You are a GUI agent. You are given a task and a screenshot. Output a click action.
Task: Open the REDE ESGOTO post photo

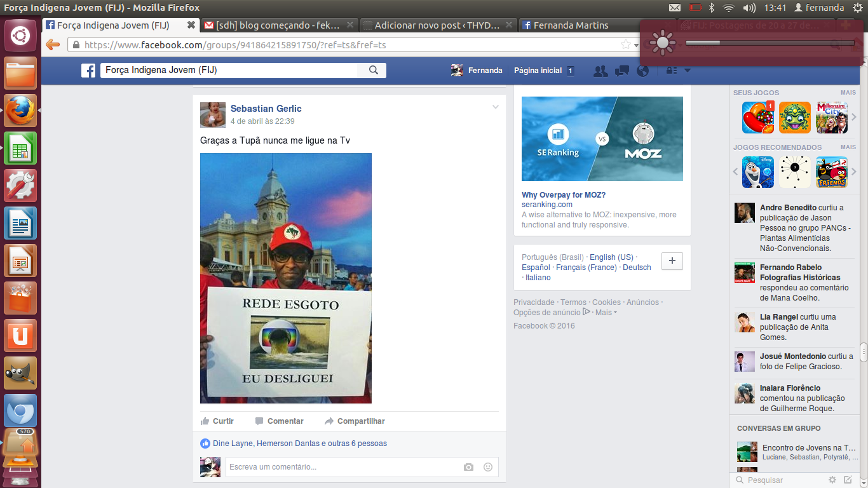coord(286,278)
